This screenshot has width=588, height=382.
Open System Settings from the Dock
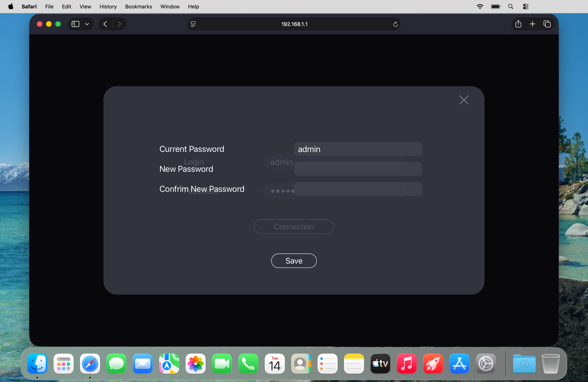(486, 364)
